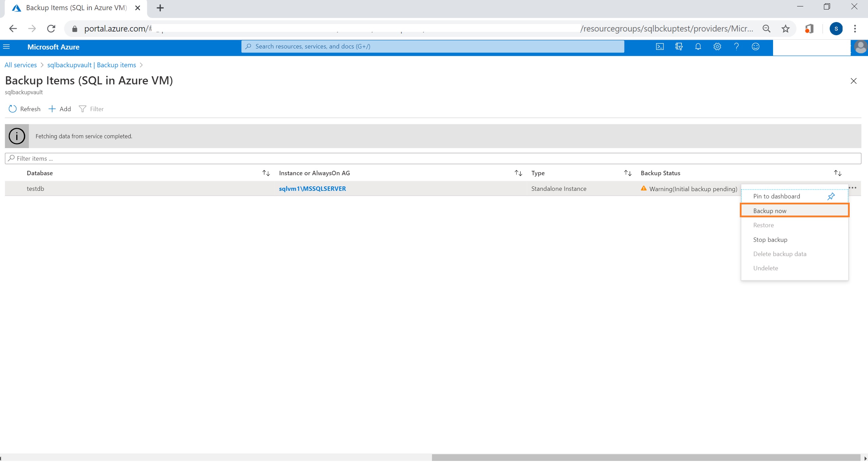Sort by Type column arrows
This screenshot has width=868, height=465.
(628, 173)
